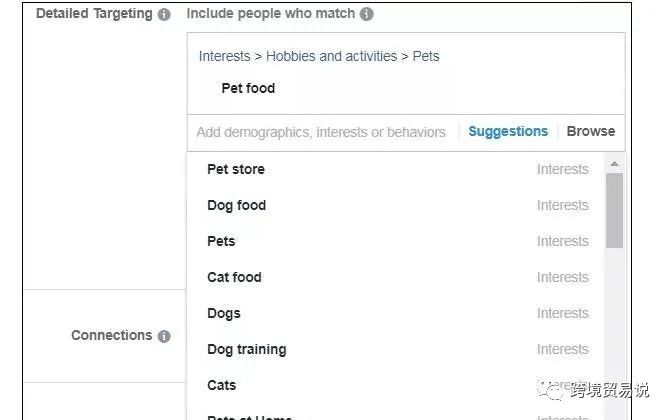This screenshot has height=420, width=671.
Task: Click the scrollbar up arrow
Action: (x=614, y=164)
